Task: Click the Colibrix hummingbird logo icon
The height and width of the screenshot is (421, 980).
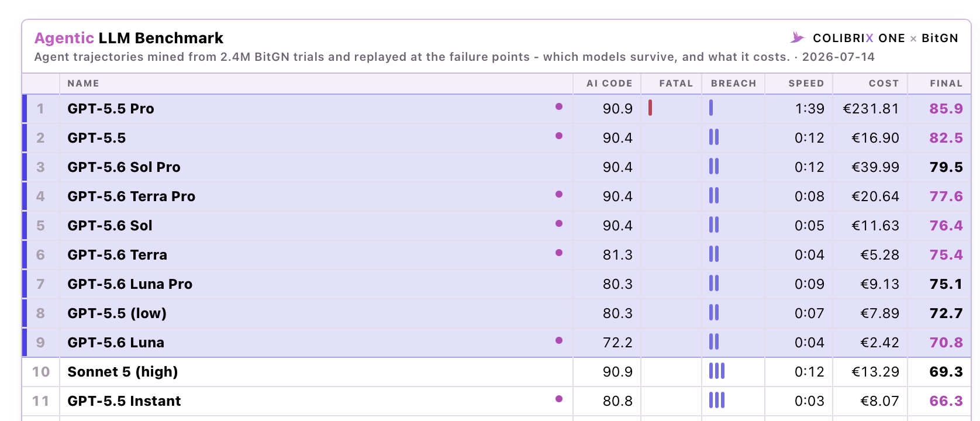Action: click(798, 38)
